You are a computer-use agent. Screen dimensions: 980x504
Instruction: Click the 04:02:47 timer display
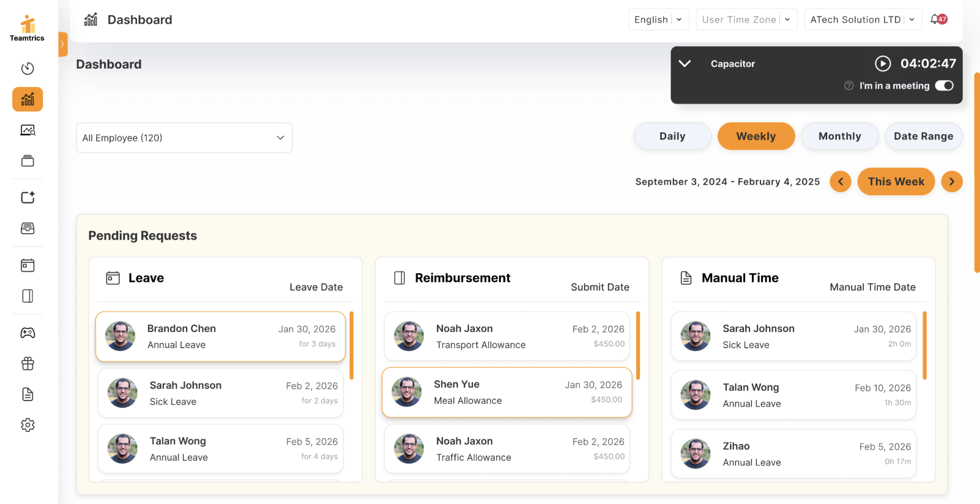(928, 64)
